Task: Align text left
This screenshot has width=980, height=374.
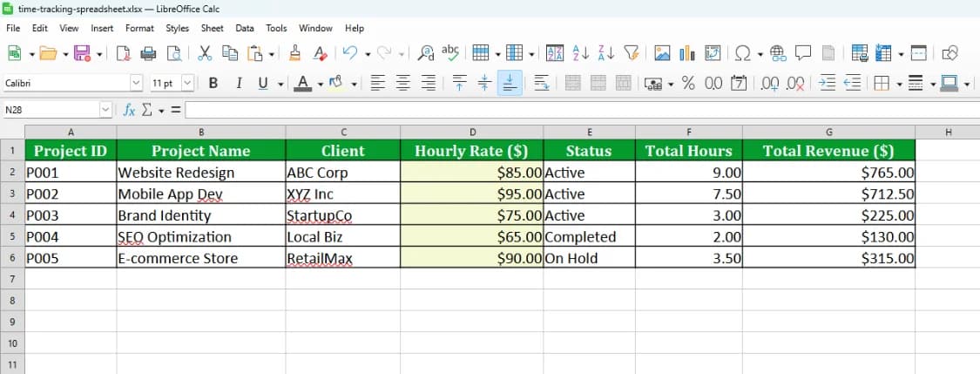Action: 377,83
